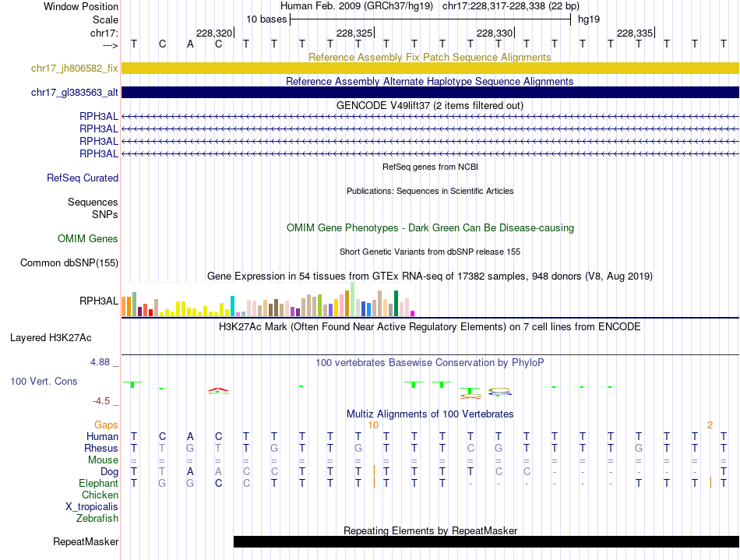Open the H3K27Ac Mark ENCODE track title

point(429,326)
